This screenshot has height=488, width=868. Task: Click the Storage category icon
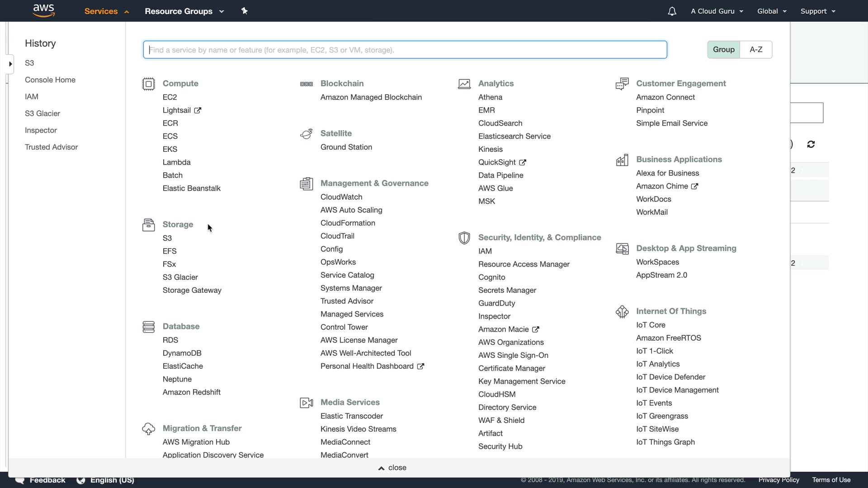(x=148, y=225)
